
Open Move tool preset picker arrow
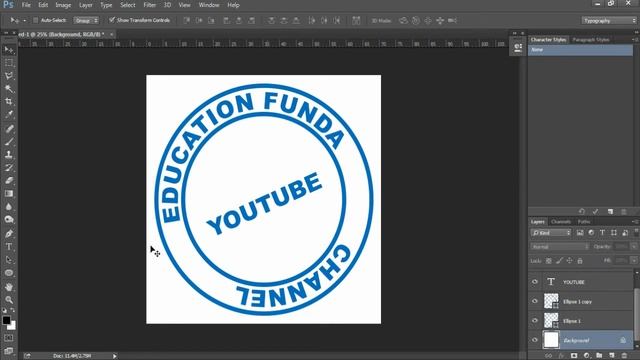24,20
